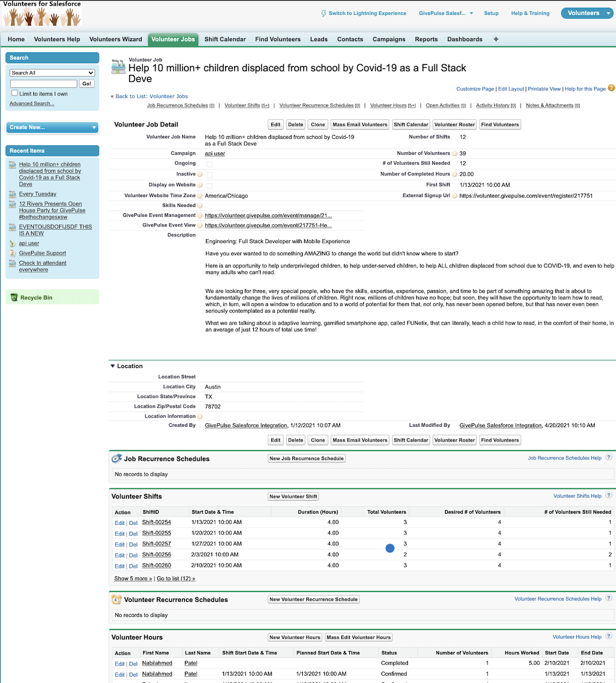This screenshot has width=616, height=683.
Task: Click Go to list (12) link
Action: click(x=176, y=579)
